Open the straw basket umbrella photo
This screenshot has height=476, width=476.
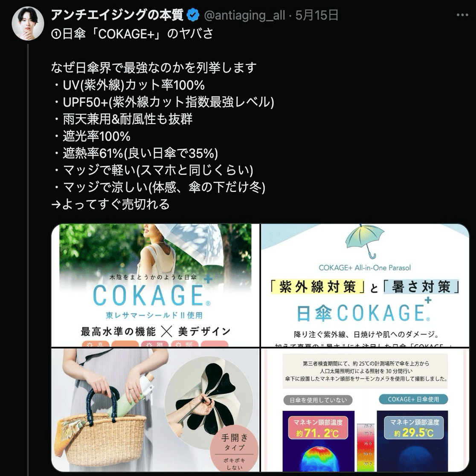pos(155,410)
